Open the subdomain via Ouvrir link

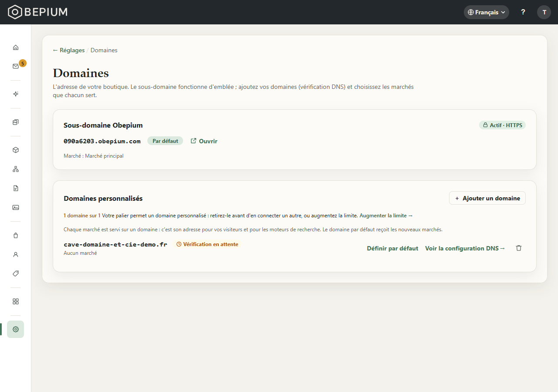(x=204, y=141)
